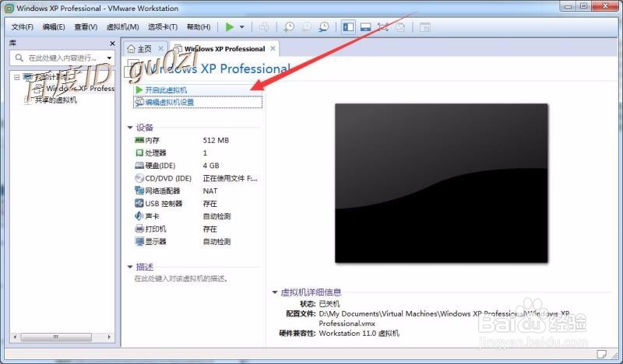Click the CD/DVD (IDE) disc icon
Viewport: 623px width, 364px height.
tap(139, 178)
